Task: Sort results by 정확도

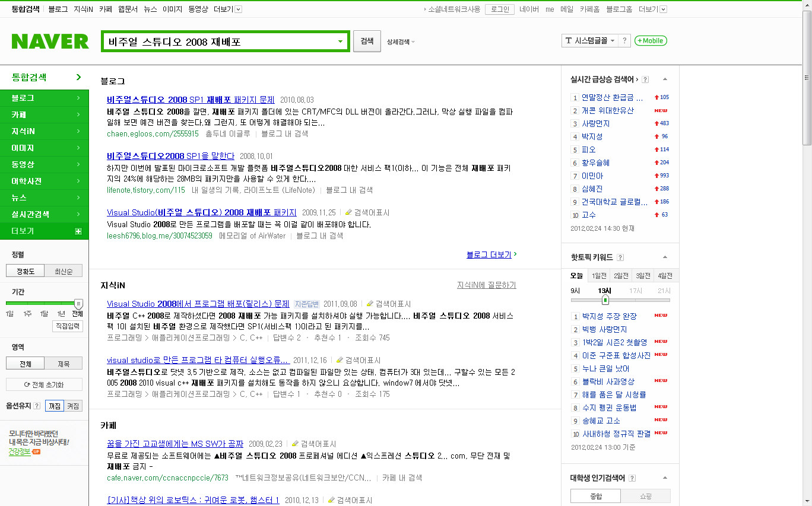Action: [x=26, y=271]
